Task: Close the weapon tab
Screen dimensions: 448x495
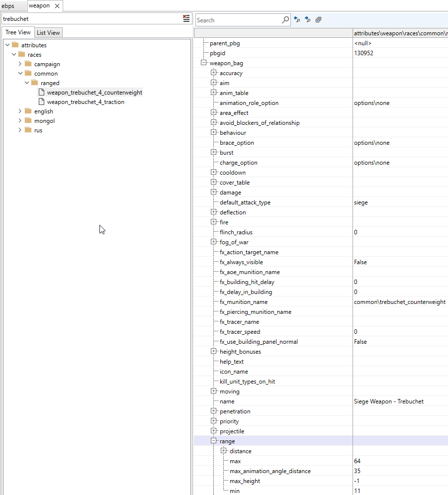Action: [57, 5]
